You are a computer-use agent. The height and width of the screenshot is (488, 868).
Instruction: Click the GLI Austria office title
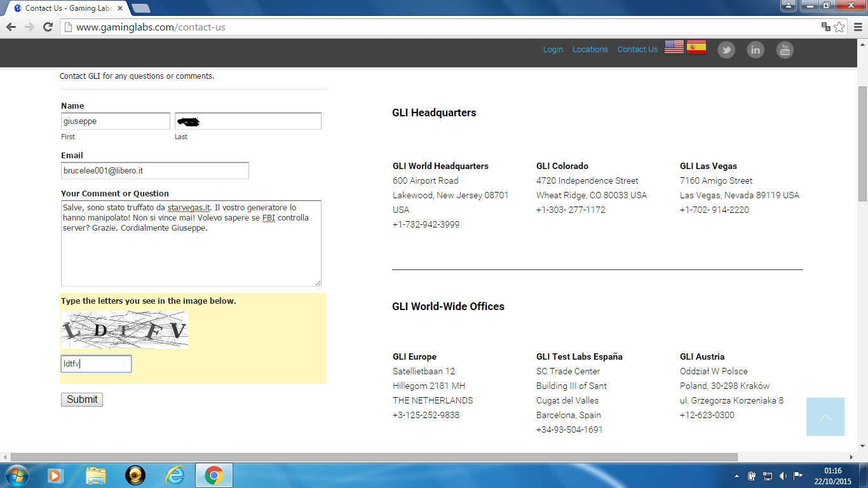(x=702, y=356)
